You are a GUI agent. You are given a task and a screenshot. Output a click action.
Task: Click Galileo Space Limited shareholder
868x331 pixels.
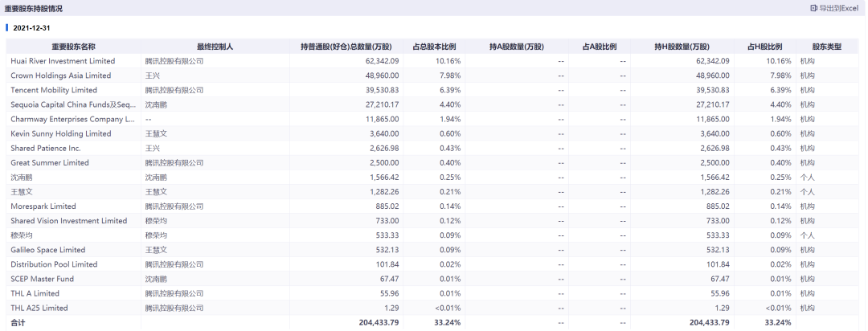pos(48,250)
